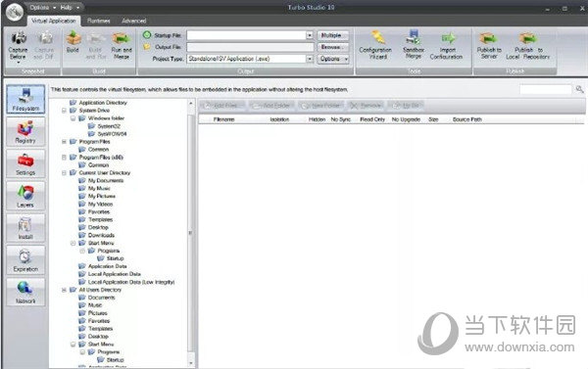
Task: Click the Build and Run icon
Action: 96,38
